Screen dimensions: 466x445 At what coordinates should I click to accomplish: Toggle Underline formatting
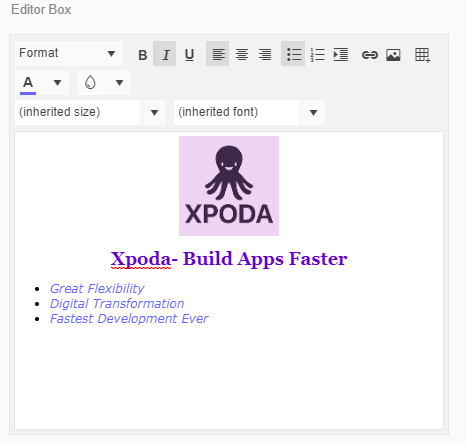[x=189, y=54]
